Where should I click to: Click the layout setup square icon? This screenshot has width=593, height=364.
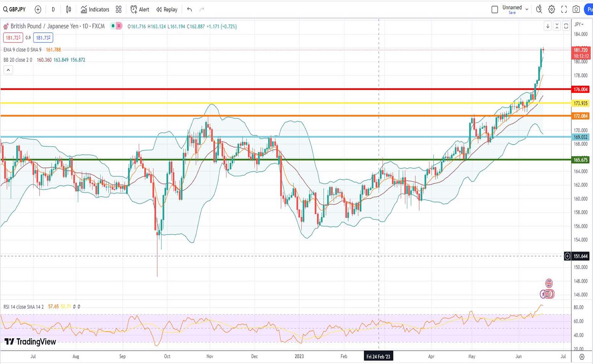(x=495, y=10)
